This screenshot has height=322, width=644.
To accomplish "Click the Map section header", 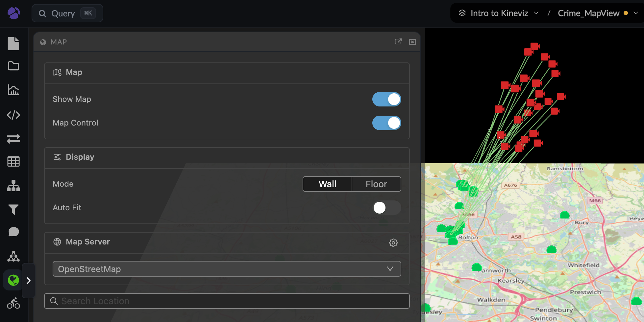I will coord(227,73).
